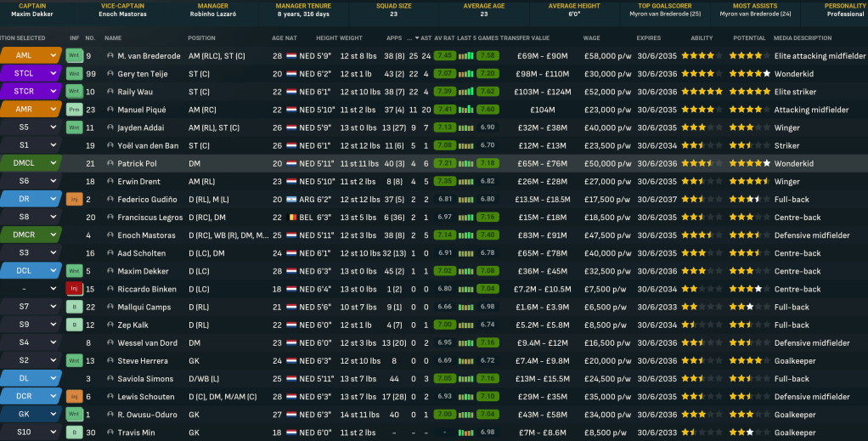
Task: Expand the empty position selector for Riccardo Binken
Action: coord(54,289)
